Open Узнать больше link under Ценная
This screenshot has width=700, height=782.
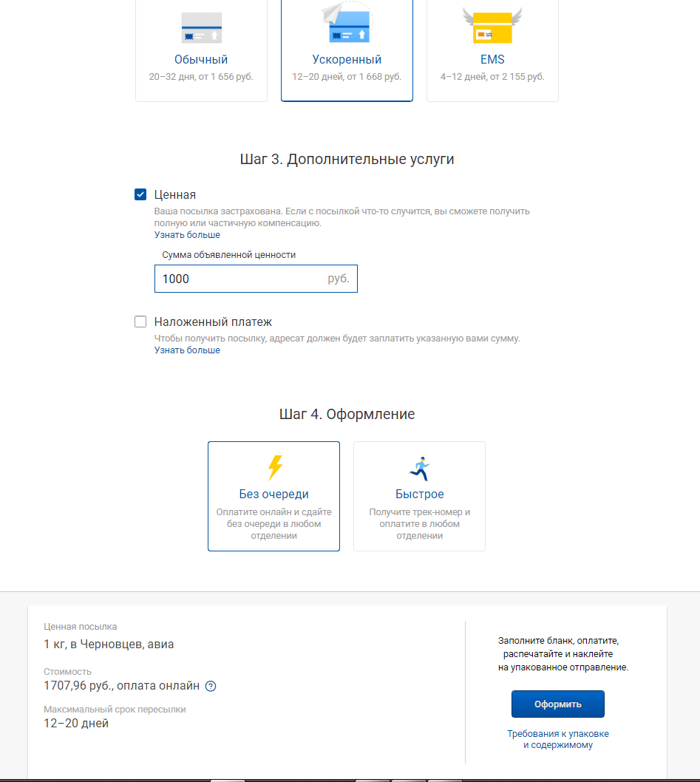click(x=187, y=235)
